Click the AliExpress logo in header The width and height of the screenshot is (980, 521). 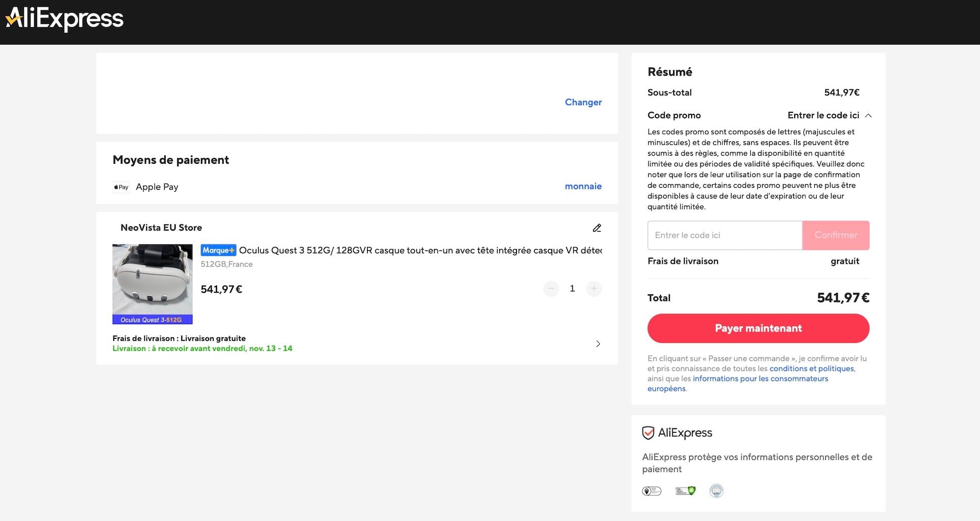coord(64,19)
